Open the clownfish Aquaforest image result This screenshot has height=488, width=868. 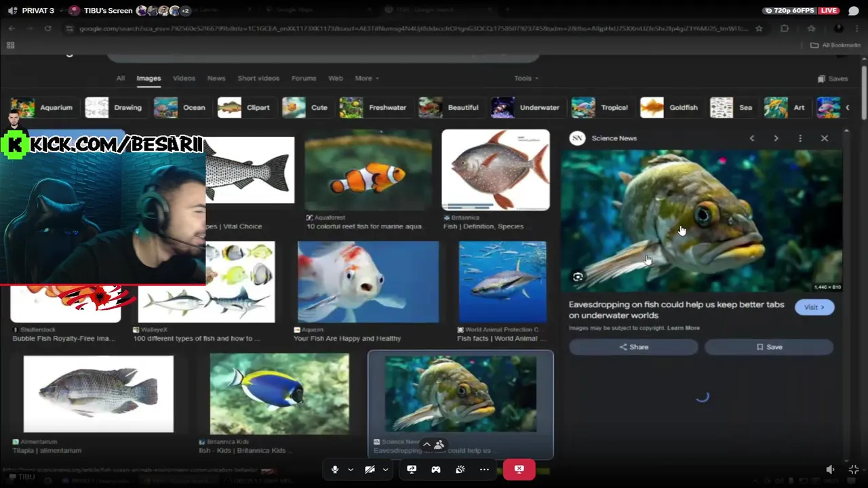tap(368, 171)
